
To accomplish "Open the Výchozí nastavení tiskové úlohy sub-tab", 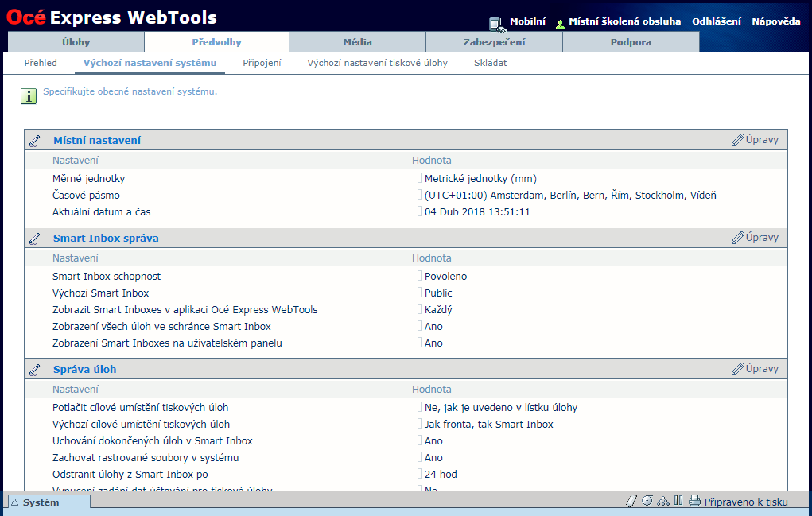I will [378, 63].
